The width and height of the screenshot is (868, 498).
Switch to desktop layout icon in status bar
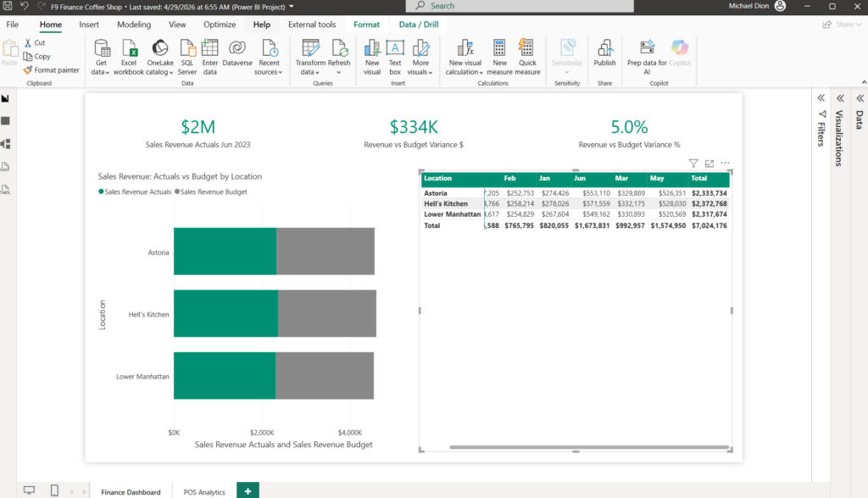point(29,490)
